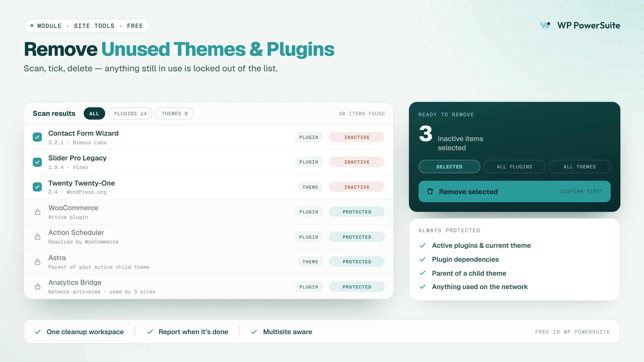Click the '1.9.4 · Vireo' version text
This screenshot has width=644, height=362.
point(68,167)
